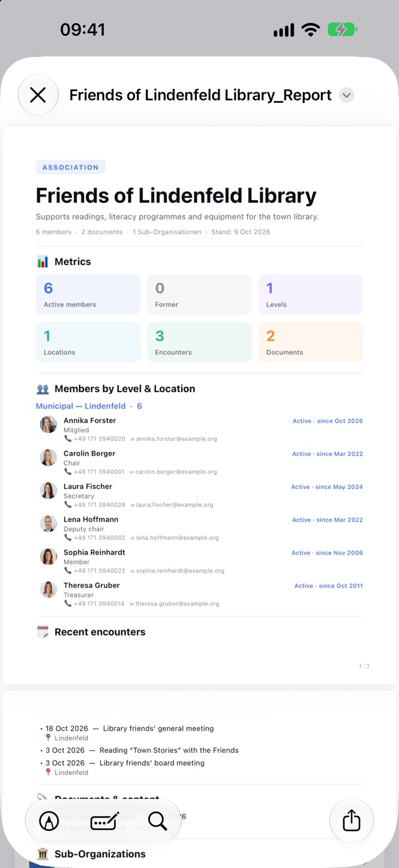Tap Annika Forster's avatar photo
Image resolution: width=399 pixels, height=868 pixels.
point(48,424)
